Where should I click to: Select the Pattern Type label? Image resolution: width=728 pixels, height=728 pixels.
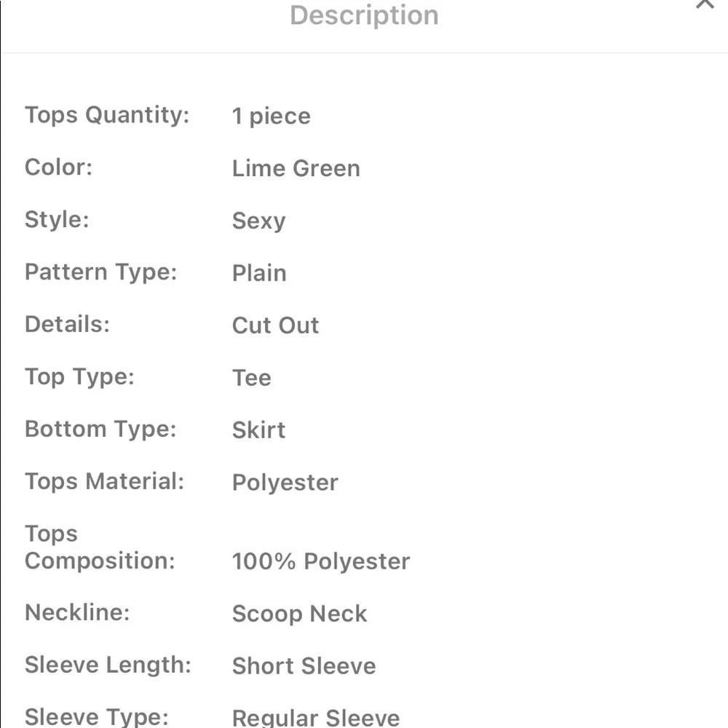point(101,272)
